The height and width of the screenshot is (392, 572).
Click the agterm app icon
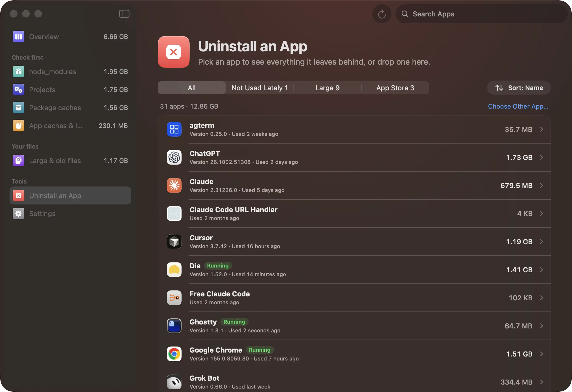click(x=174, y=129)
